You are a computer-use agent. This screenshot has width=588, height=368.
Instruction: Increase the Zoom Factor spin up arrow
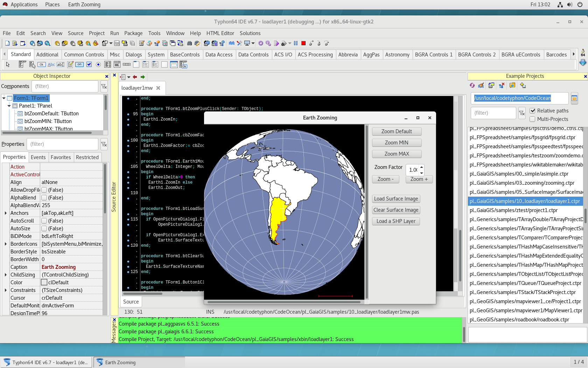(x=421, y=167)
